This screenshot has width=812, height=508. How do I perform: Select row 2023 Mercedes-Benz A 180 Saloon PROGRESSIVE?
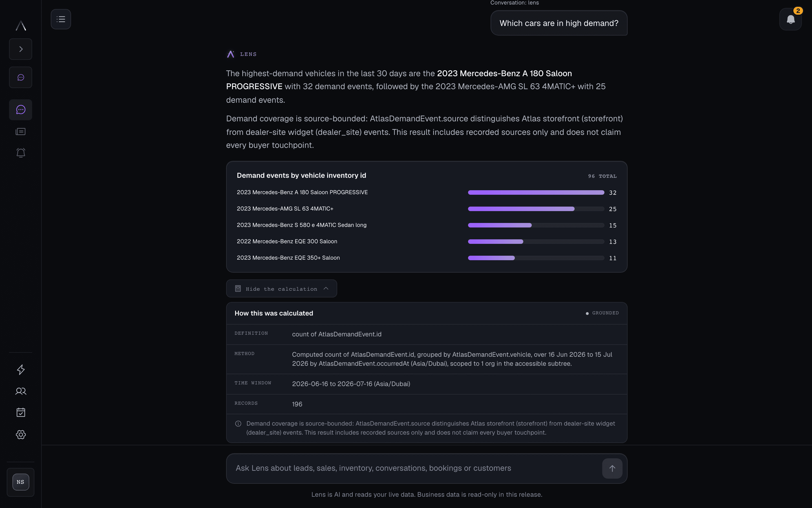tap(427, 192)
